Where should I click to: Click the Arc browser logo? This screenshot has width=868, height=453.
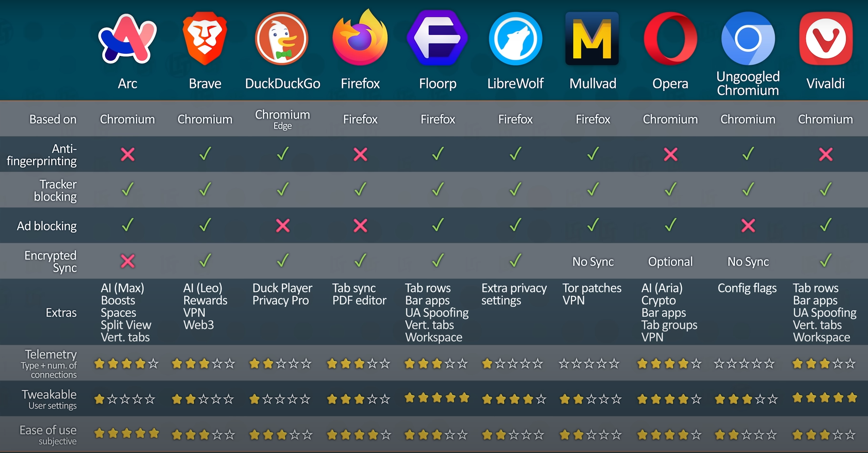coord(127,39)
